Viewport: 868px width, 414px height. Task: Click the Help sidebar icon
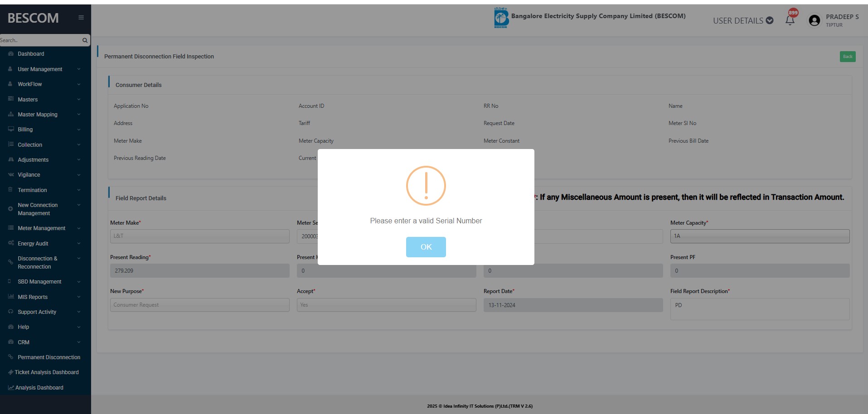[x=11, y=327]
